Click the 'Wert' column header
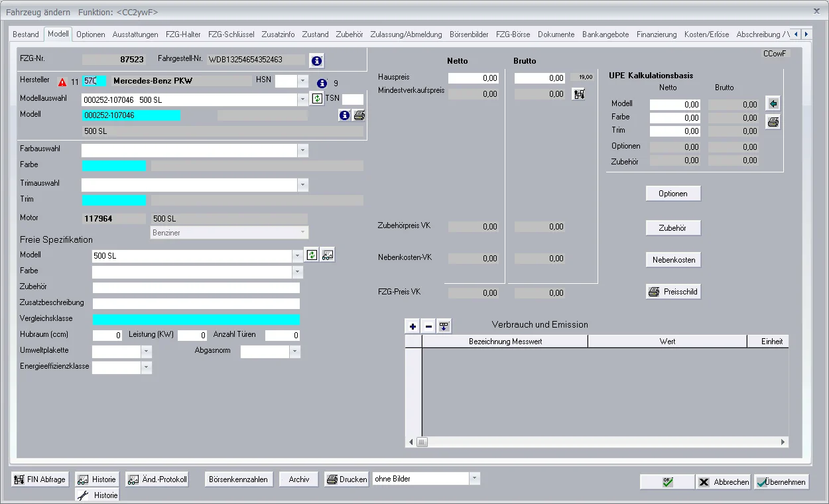This screenshot has height=504, width=829. (667, 342)
